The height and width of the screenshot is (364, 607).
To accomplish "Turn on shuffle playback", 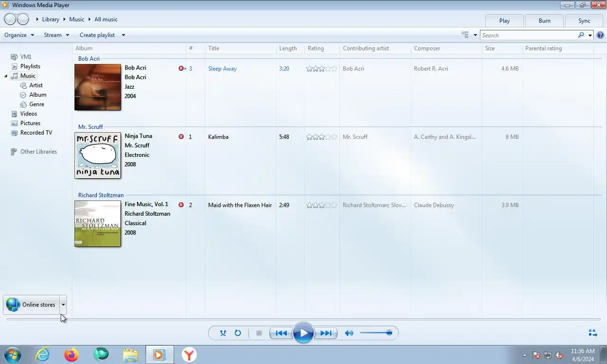I will 223,333.
